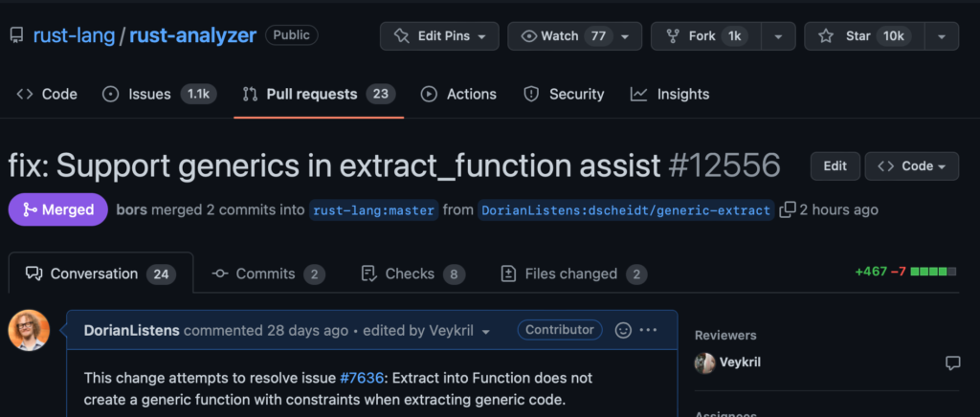Open the Commits tab
980x417 pixels.
[x=268, y=274]
